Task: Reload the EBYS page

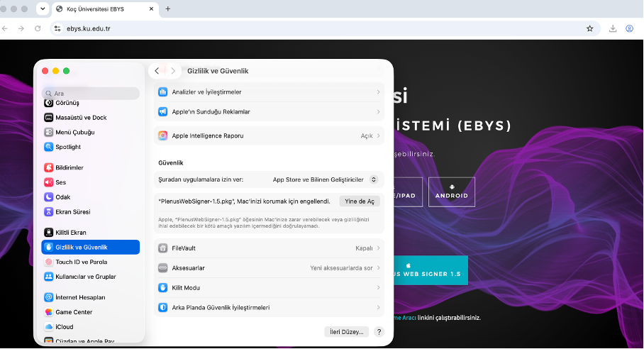Action: tap(38, 28)
